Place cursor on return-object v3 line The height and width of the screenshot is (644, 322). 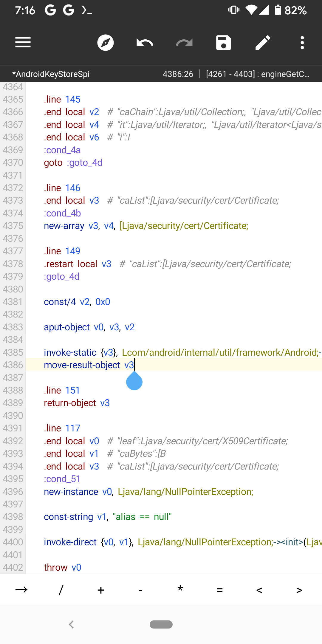(77, 403)
